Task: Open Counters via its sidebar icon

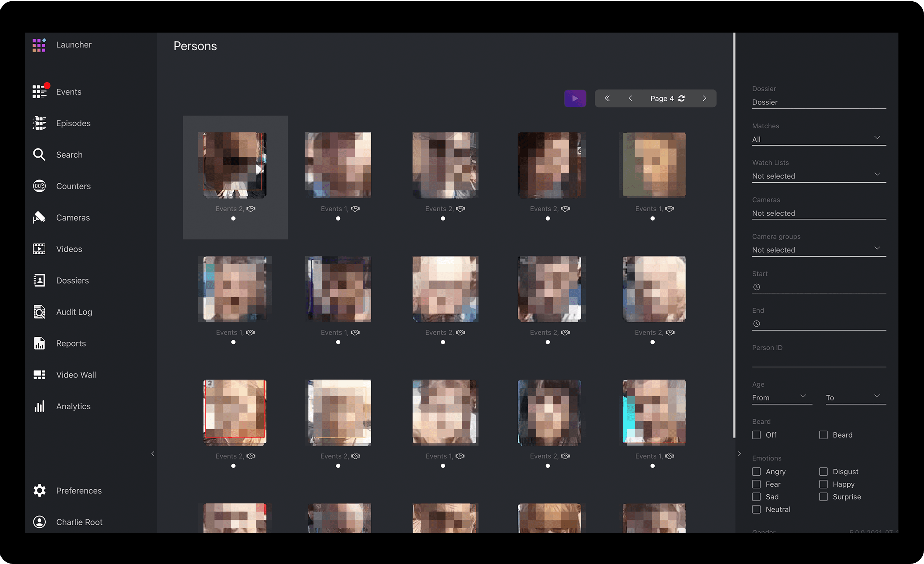Action: click(x=39, y=186)
